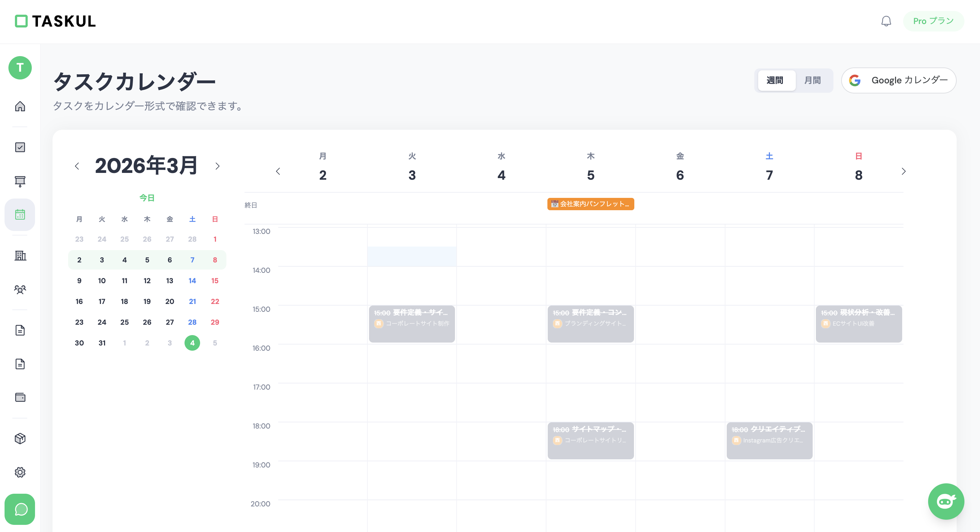This screenshot has height=532, width=980.
Task: Click highlighted Tuesday 13:30 time slot
Action: pyautogui.click(x=412, y=257)
